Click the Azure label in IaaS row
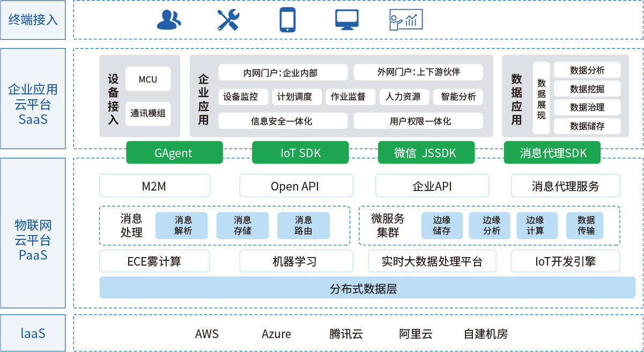The width and height of the screenshot is (644, 352). point(276,334)
